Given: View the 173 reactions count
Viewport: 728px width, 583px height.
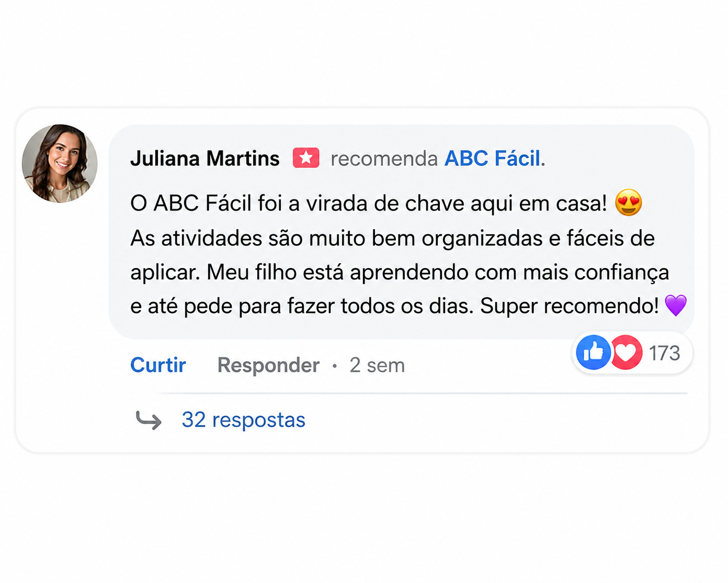Looking at the screenshot, I should [664, 353].
